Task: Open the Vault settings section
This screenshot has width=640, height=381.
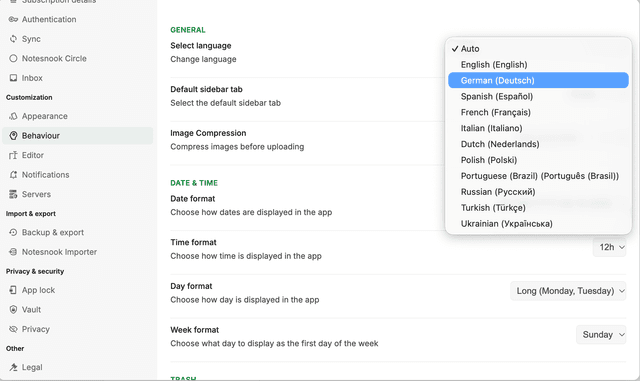Action: 78,310
